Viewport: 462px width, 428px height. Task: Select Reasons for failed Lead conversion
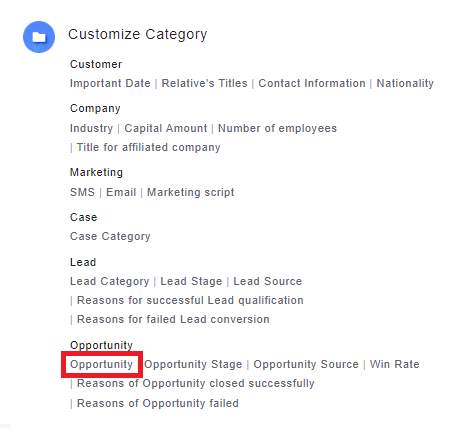tap(173, 319)
